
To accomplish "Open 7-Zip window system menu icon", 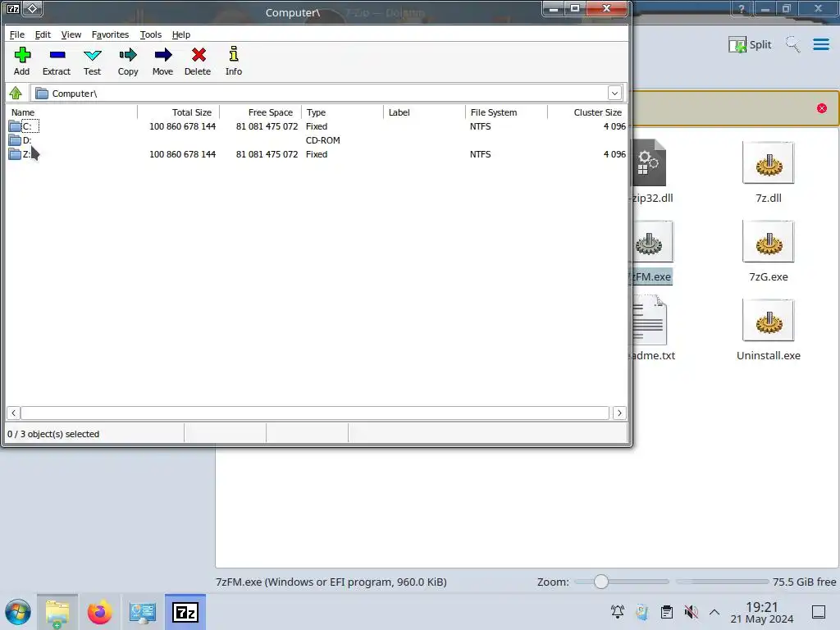I will pos(13,8).
